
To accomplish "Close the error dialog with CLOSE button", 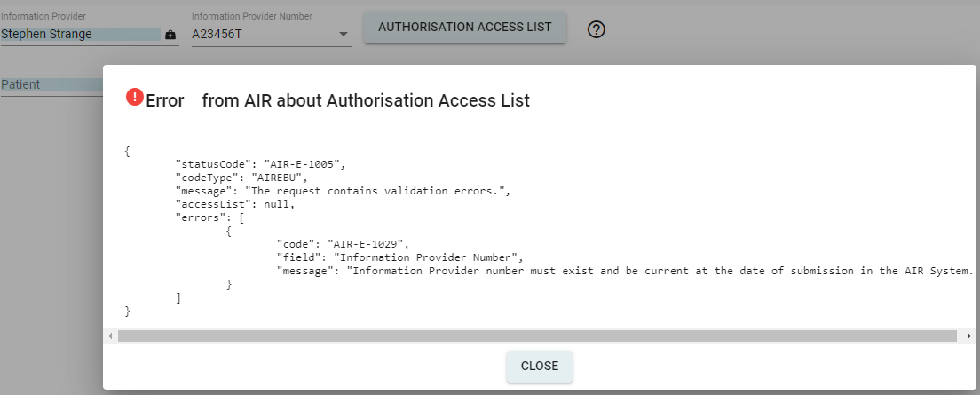I will pyautogui.click(x=540, y=367).
